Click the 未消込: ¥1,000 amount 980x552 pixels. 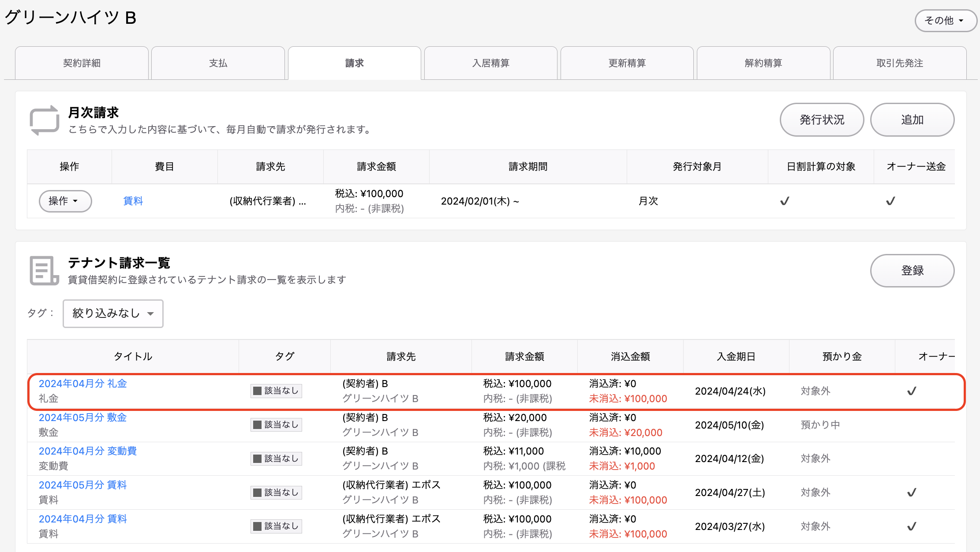pyautogui.click(x=622, y=466)
